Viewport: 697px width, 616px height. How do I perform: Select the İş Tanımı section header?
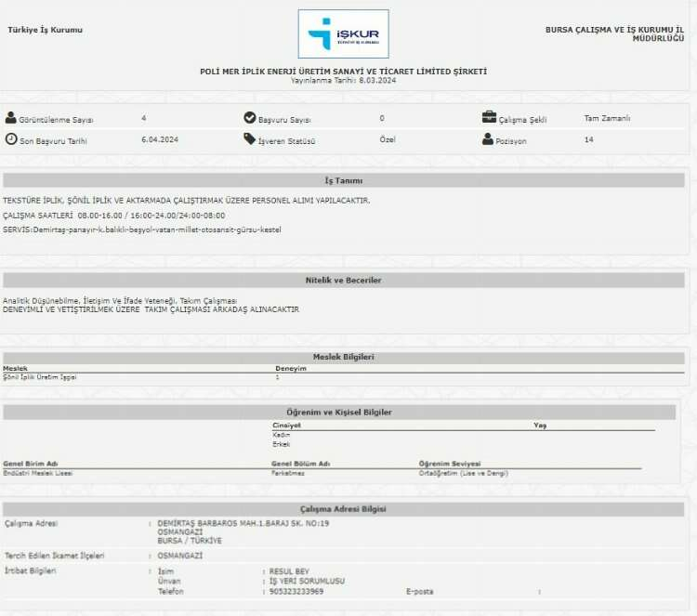[x=343, y=180]
